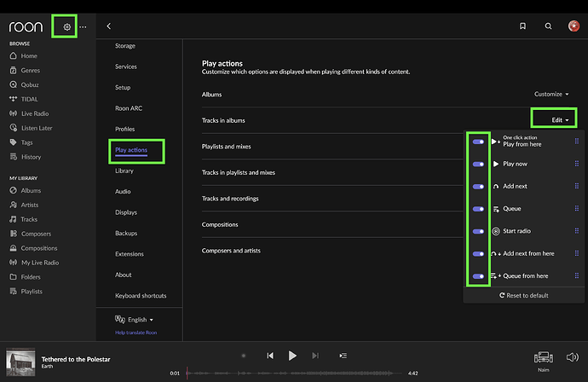Go back using the left chevron
588x382 pixels.
click(109, 26)
